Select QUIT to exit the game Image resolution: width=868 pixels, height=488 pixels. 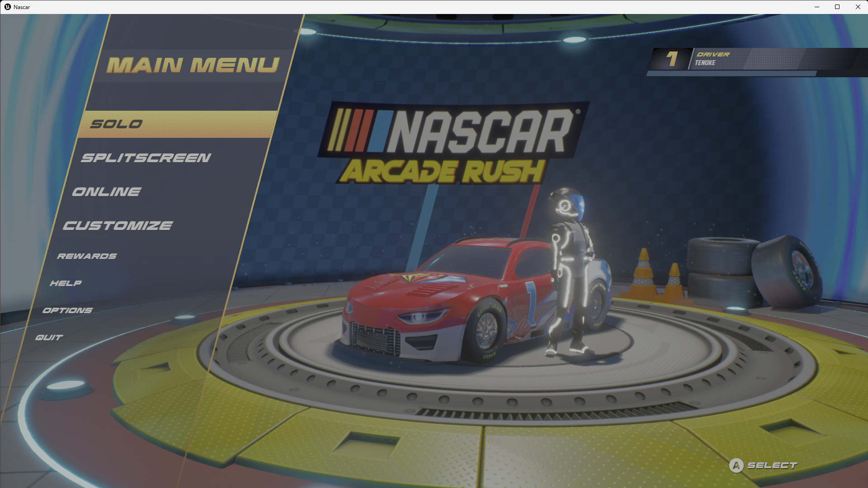point(49,338)
